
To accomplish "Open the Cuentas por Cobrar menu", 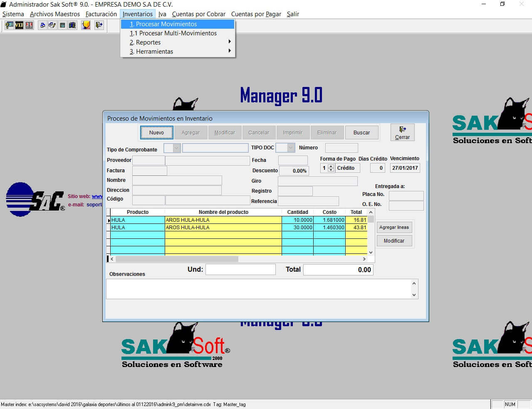I will (x=199, y=14).
